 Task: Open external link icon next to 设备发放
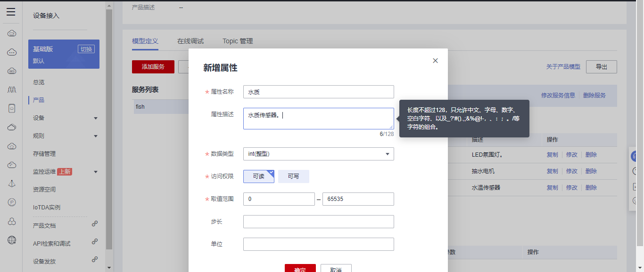click(x=95, y=260)
